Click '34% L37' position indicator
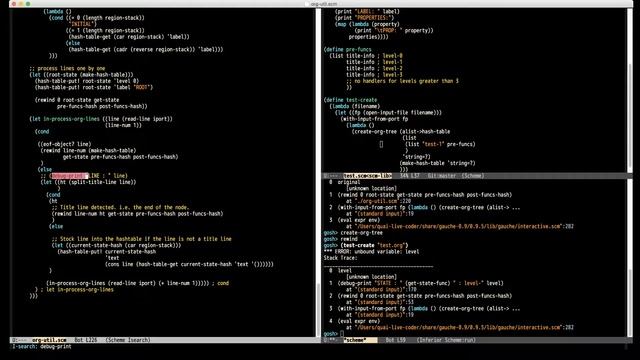This screenshot has height=360, width=640. [x=409, y=176]
